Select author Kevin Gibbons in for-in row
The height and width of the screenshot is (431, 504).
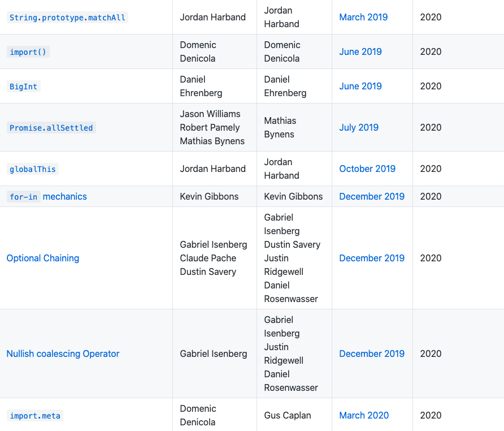click(209, 196)
